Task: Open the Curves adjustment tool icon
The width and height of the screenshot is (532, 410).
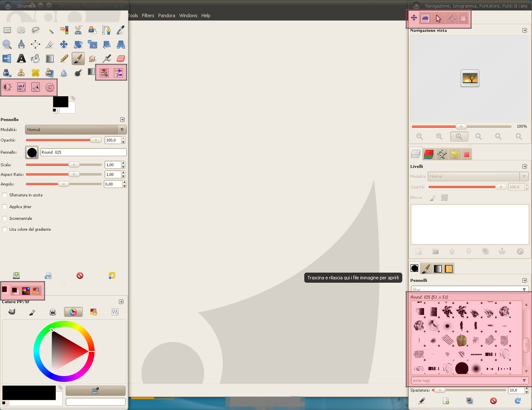Action: pyautogui.click(x=35, y=87)
